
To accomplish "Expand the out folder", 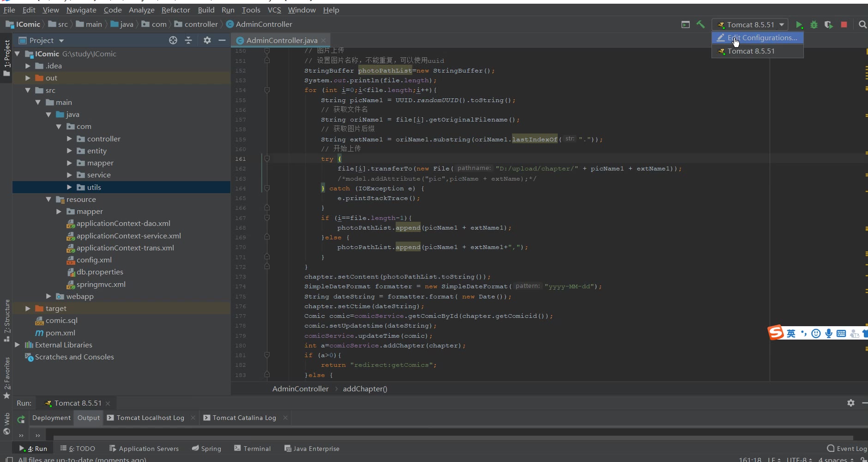I will [x=28, y=78].
